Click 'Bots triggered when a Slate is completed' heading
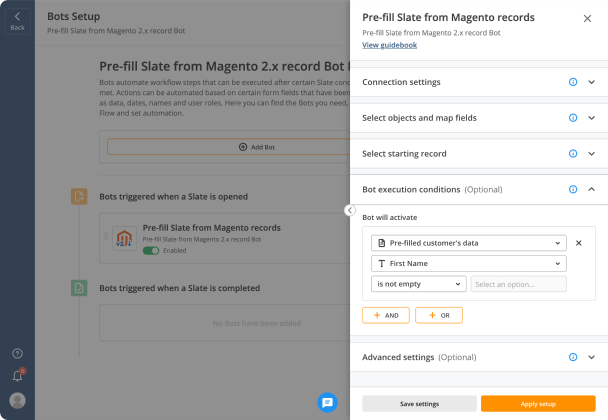The height and width of the screenshot is (420, 608). [x=180, y=288]
